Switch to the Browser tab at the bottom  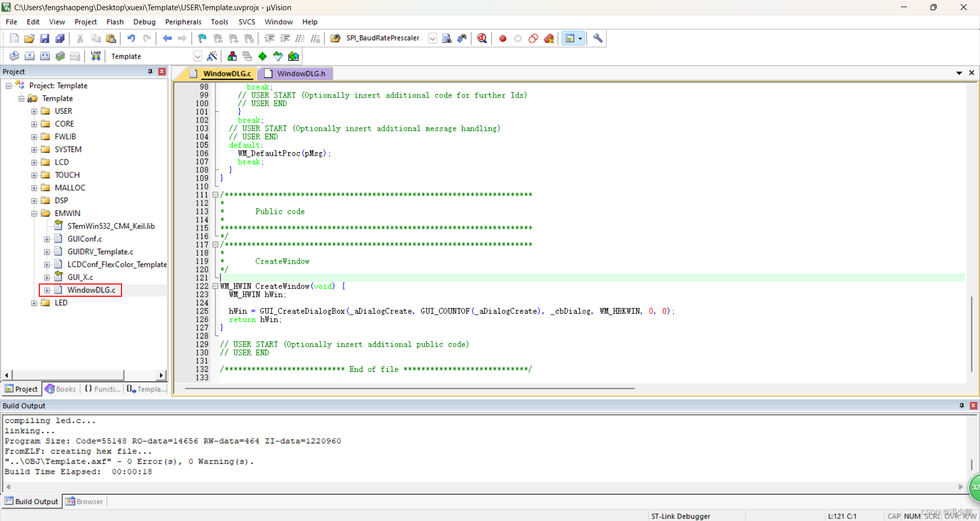click(84, 501)
